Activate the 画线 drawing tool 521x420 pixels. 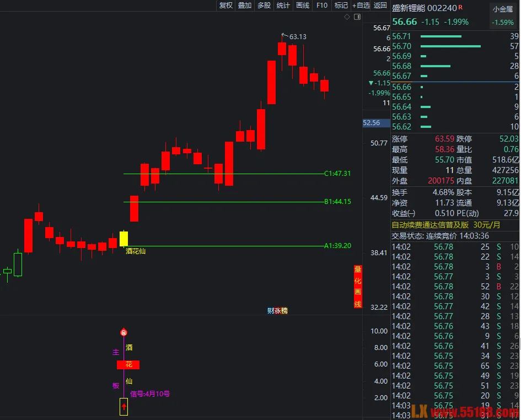[303, 6]
